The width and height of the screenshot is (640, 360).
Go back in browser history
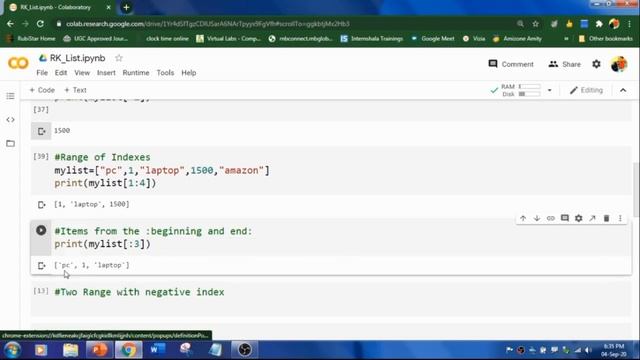pos(10,24)
